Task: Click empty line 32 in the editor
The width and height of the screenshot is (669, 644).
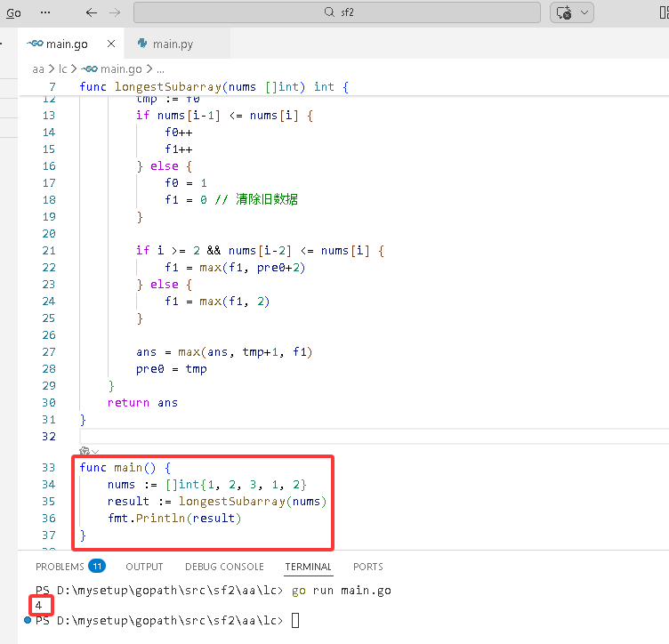Action: coord(374,436)
